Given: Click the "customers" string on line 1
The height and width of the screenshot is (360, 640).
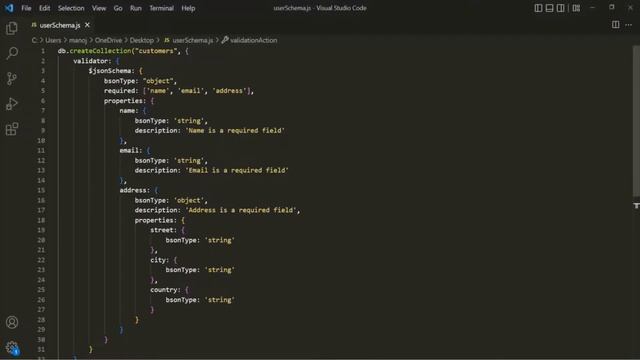Looking at the screenshot, I should click(156, 51).
